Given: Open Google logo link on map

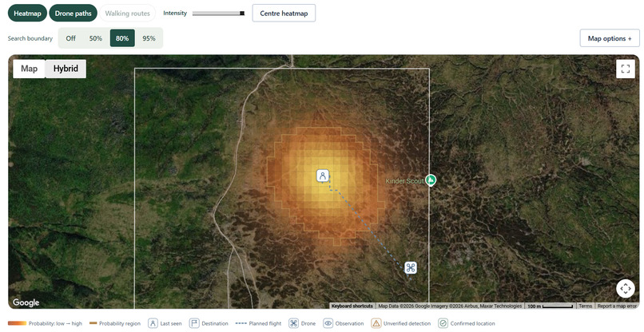Looking at the screenshot, I should pyautogui.click(x=26, y=302).
